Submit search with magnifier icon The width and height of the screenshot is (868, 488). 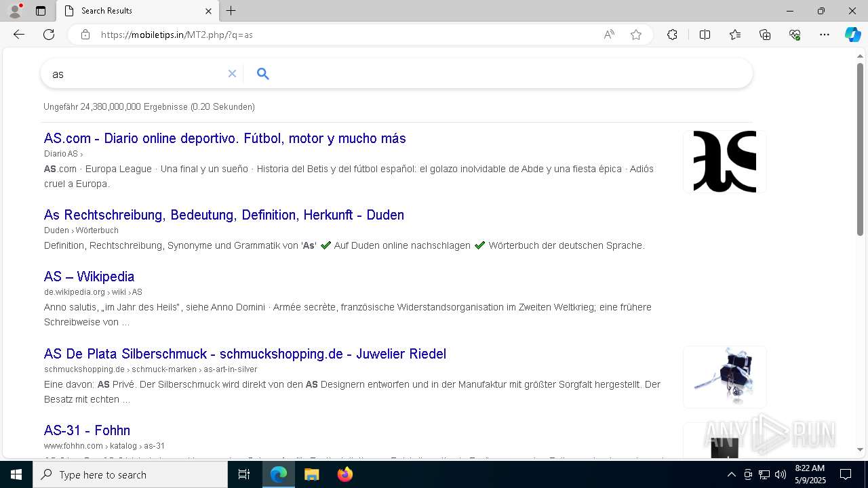(x=263, y=73)
